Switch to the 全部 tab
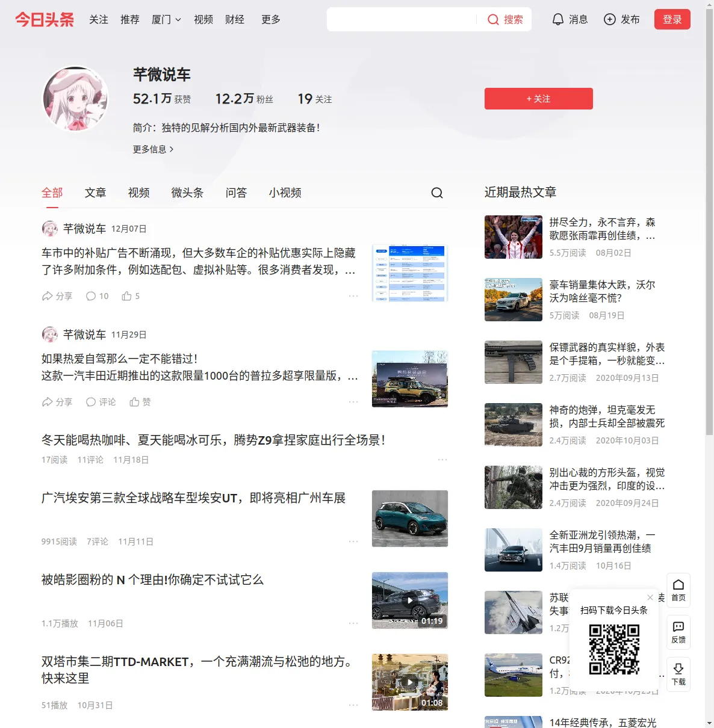This screenshot has width=714, height=728. pos(52,193)
